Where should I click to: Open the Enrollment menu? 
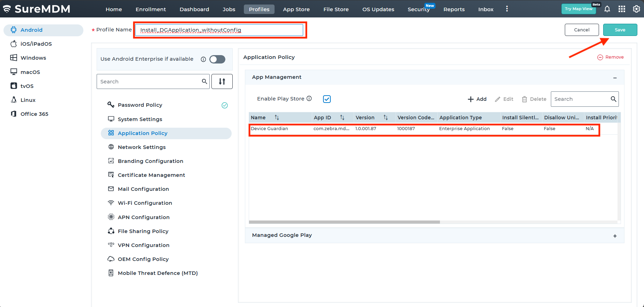[x=151, y=9]
